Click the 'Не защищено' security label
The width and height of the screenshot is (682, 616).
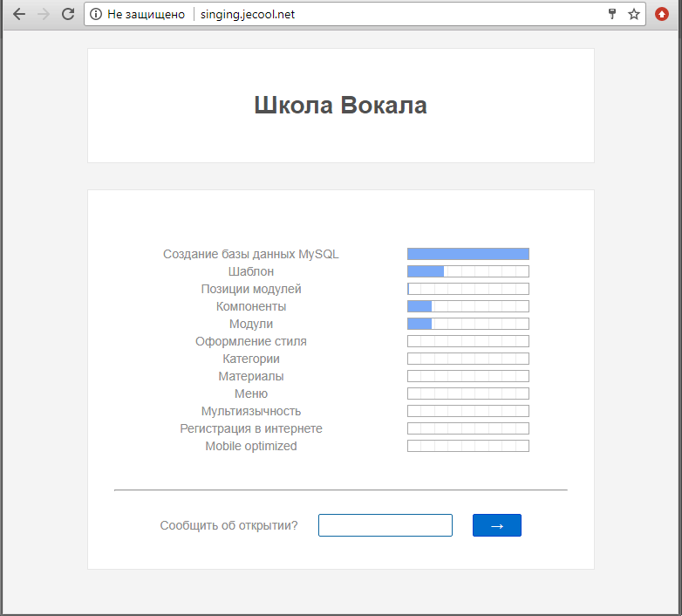click(147, 14)
